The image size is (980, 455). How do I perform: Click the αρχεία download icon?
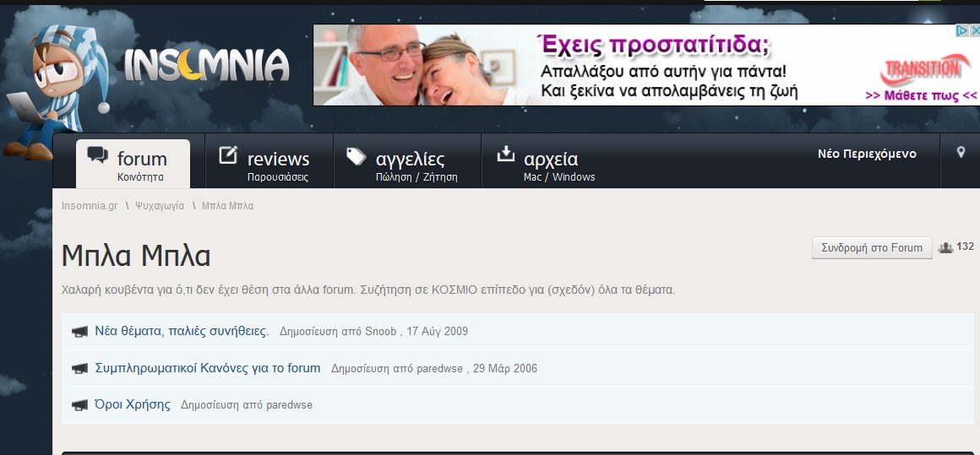[505, 154]
